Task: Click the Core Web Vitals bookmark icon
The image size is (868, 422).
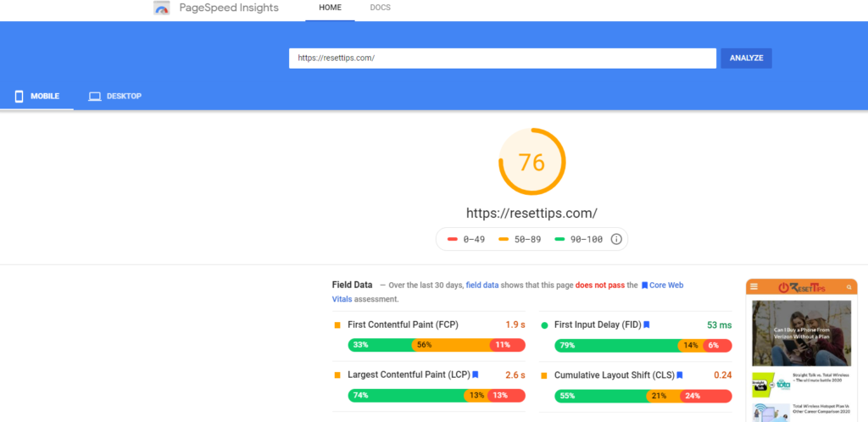Action: (644, 286)
